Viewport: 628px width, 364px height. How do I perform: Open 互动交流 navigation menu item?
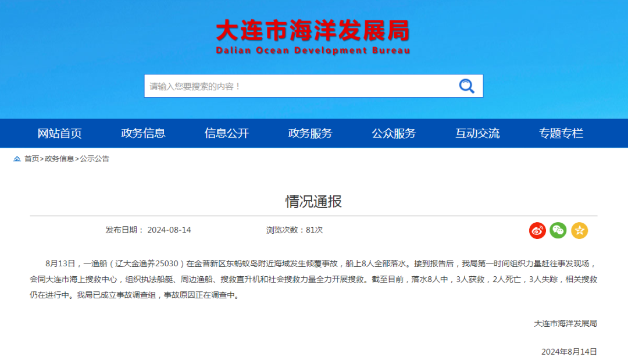[477, 133]
